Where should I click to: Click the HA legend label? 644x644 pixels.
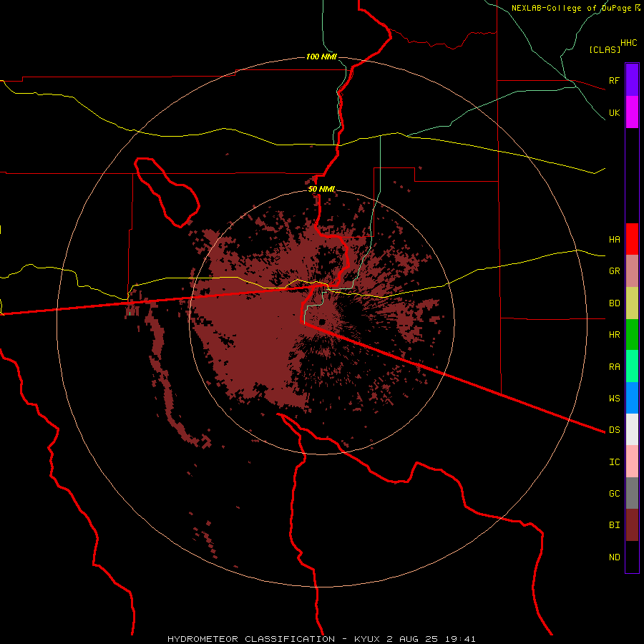tap(614, 240)
